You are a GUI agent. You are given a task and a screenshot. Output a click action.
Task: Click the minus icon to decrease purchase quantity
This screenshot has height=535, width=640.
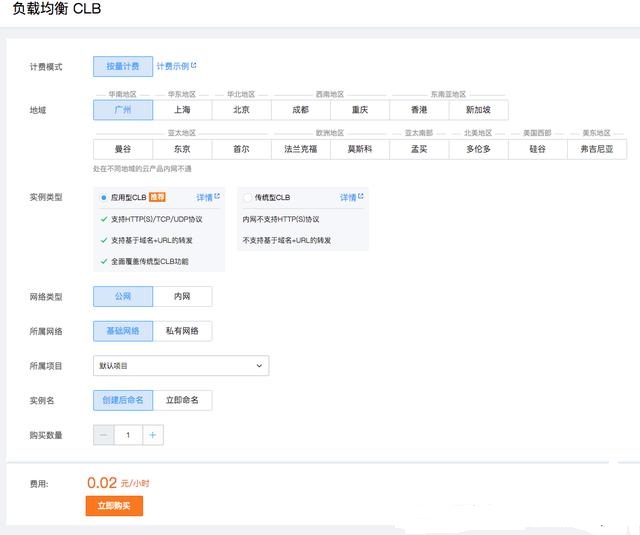pos(103,435)
